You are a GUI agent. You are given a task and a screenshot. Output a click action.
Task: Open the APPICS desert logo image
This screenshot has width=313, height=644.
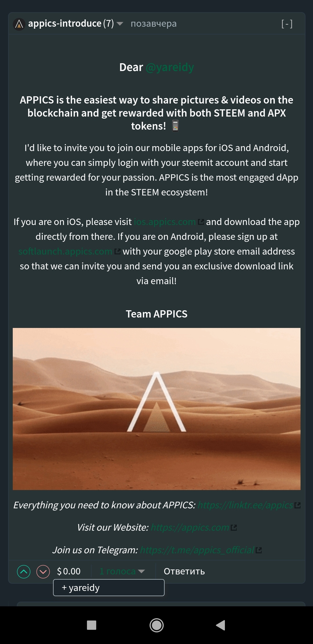click(156, 409)
